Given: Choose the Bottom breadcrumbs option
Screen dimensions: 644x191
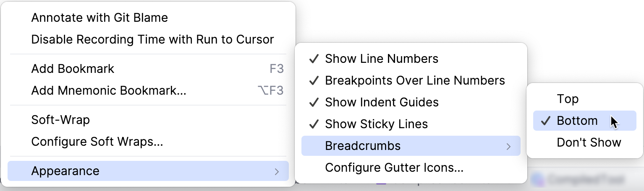Looking at the screenshot, I should click(577, 121).
